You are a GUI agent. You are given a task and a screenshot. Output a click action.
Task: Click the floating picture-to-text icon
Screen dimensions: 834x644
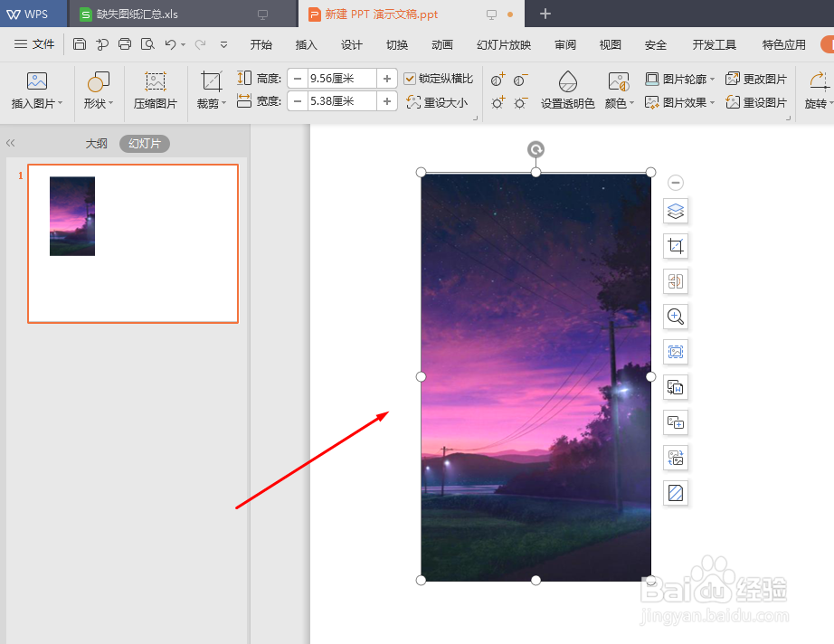[676, 387]
